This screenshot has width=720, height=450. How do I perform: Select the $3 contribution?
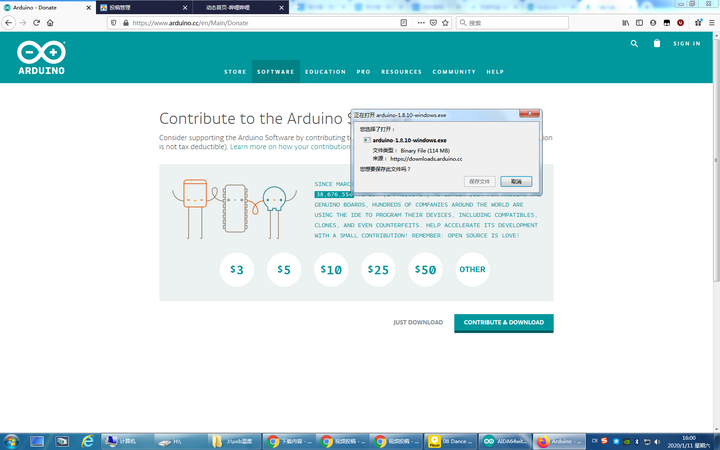pyautogui.click(x=237, y=270)
